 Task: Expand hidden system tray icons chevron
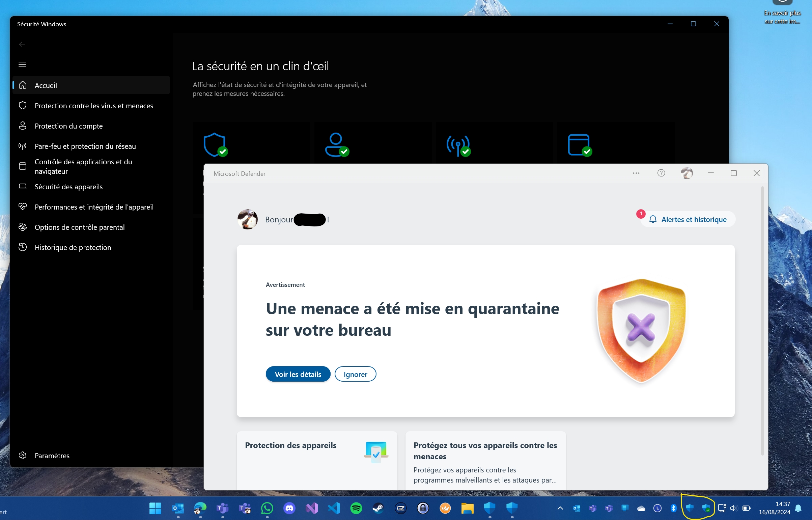pyautogui.click(x=560, y=508)
